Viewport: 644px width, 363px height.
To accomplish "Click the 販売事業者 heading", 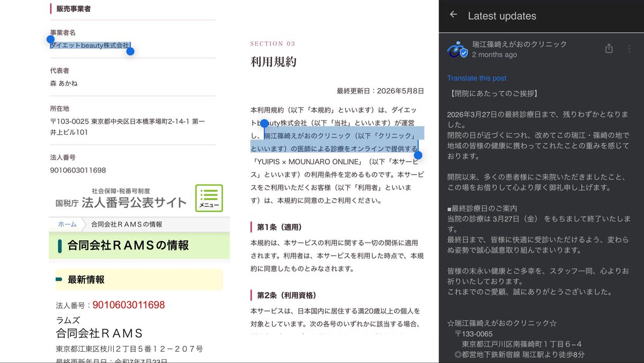I will pos(73,9).
